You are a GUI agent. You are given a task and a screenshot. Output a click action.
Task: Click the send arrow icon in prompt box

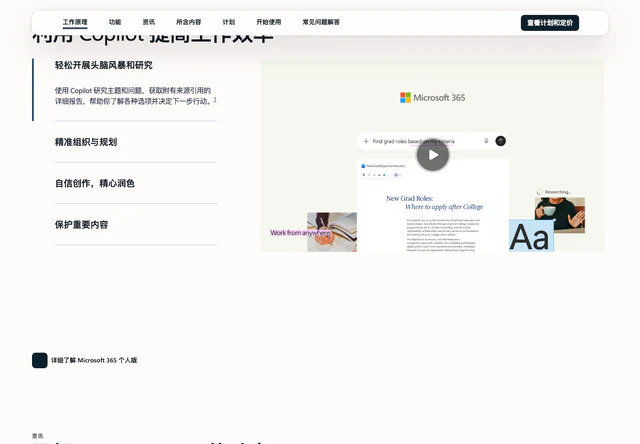pos(500,141)
